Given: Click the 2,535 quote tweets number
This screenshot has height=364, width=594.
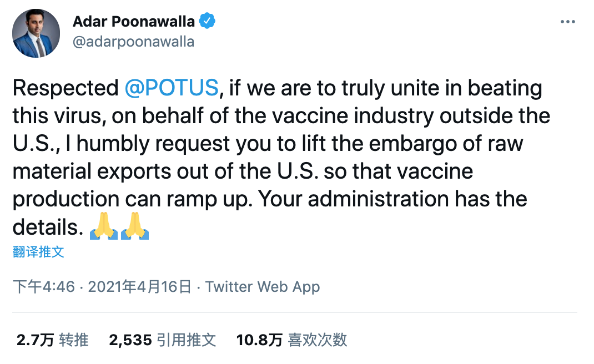Looking at the screenshot, I should click(x=130, y=340).
